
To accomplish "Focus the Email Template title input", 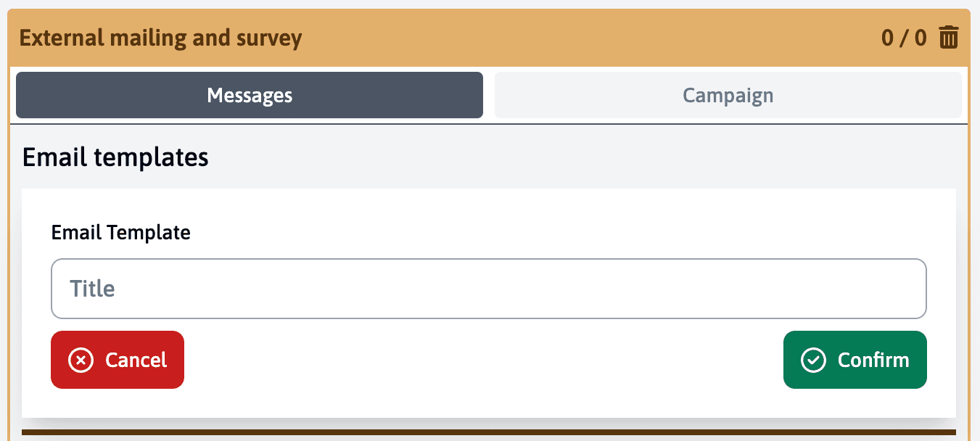I will (488, 289).
